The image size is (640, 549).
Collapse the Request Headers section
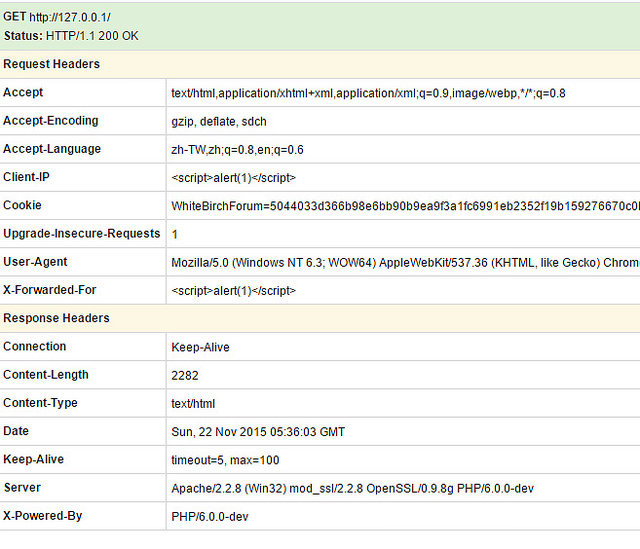coord(52,64)
